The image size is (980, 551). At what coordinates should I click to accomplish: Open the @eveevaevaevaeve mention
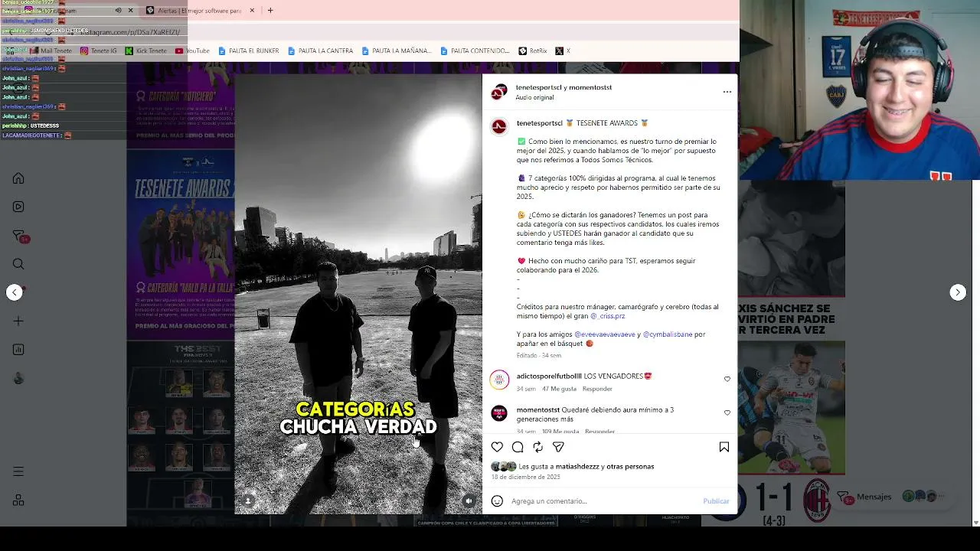tap(605, 334)
